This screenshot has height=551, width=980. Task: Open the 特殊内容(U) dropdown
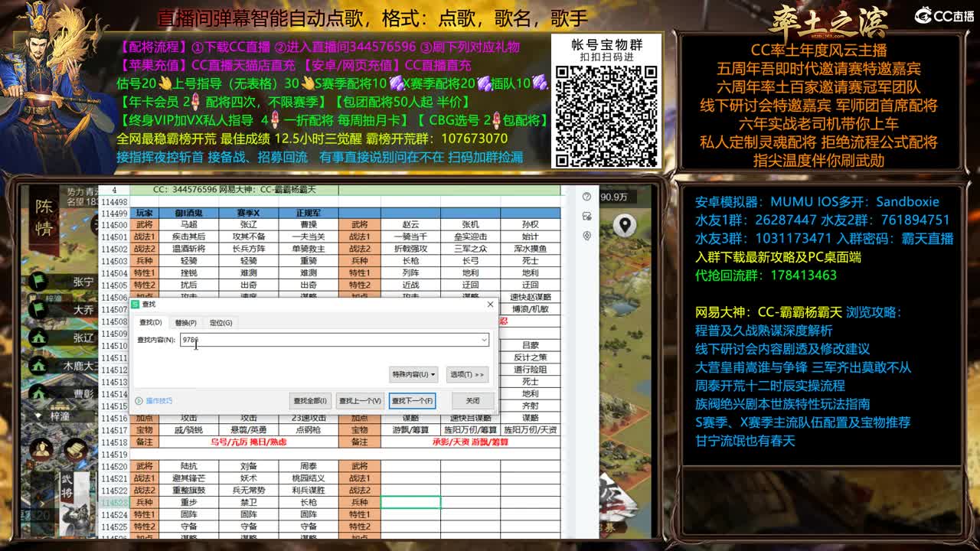coord(413,374)
